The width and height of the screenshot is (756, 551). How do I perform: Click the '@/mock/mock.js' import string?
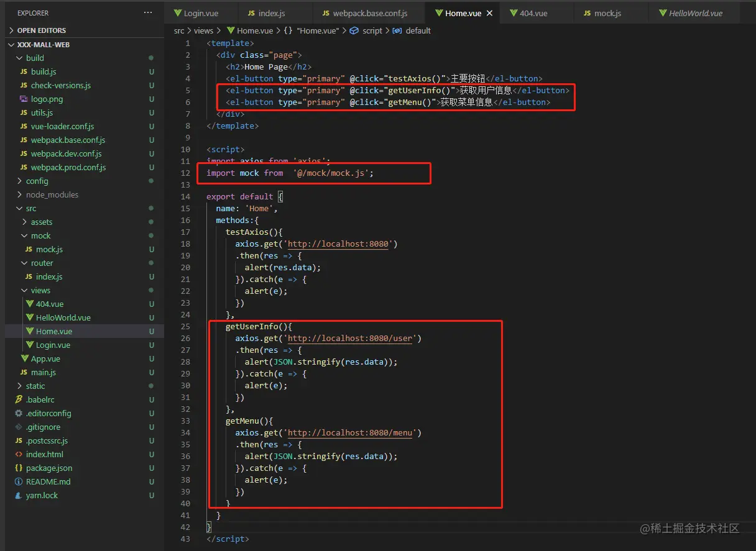[331, 173]
